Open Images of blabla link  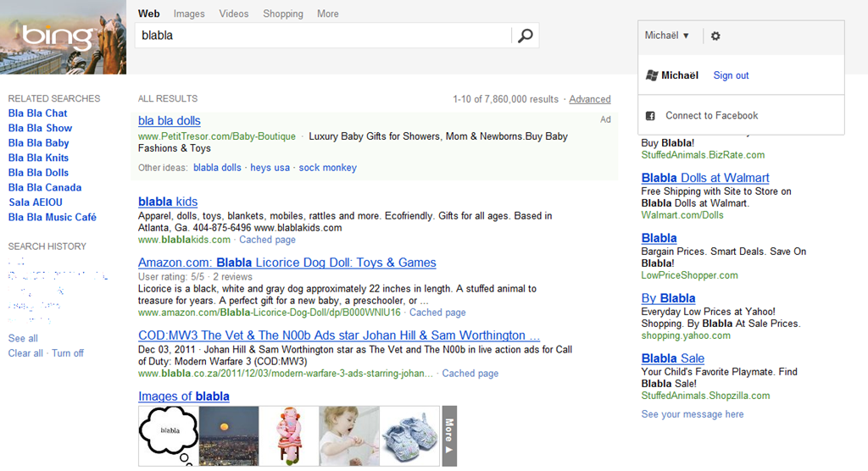pyautogui.click(x=184, y=396)
